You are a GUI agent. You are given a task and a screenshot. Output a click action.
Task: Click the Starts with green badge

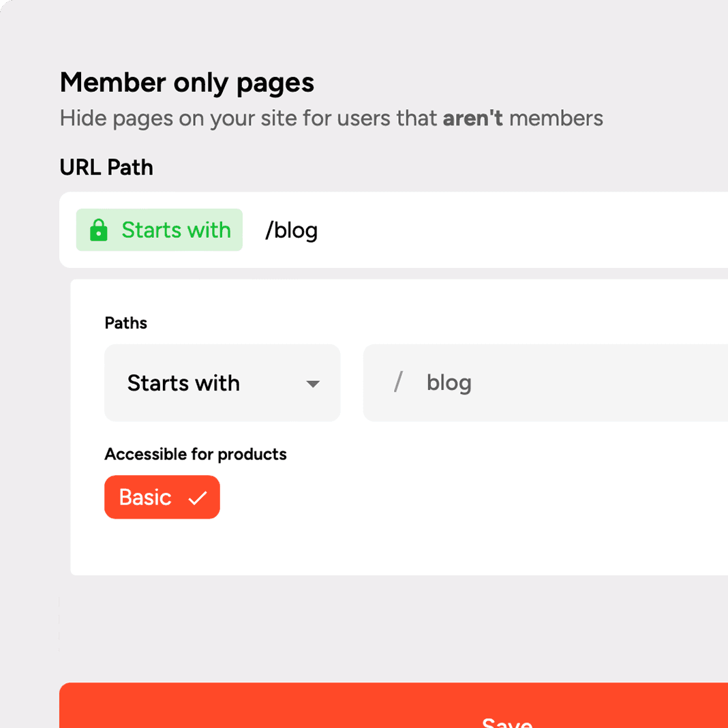[159, 230]
